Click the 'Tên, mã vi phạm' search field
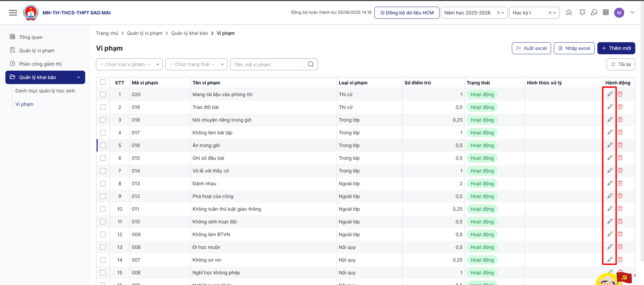Image resolution: width=644 pixels, height=285 pixels. [x=268, y=64]
